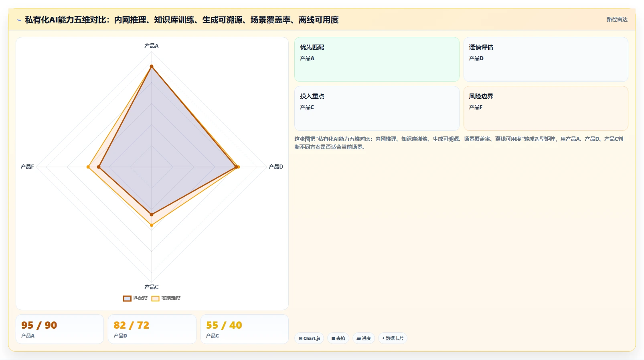Image resolution: width=644 pixels, height=360 pixels.
Task: Click the 实施难度 legend label
Action: [x=171, y=298]
